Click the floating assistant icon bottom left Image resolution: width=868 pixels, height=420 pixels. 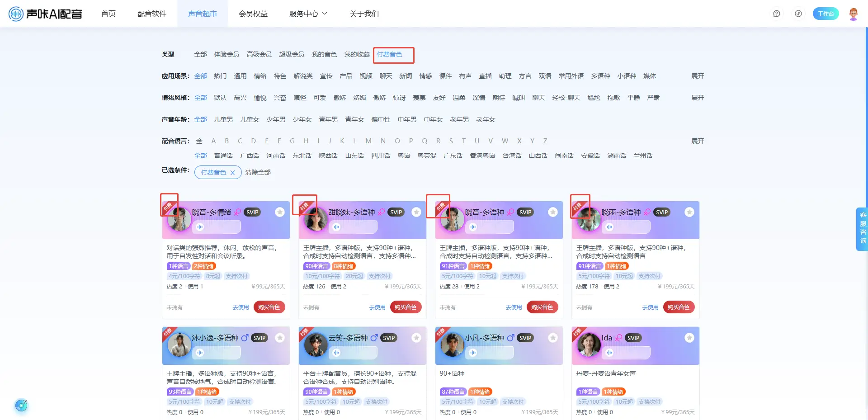[21, 405]
